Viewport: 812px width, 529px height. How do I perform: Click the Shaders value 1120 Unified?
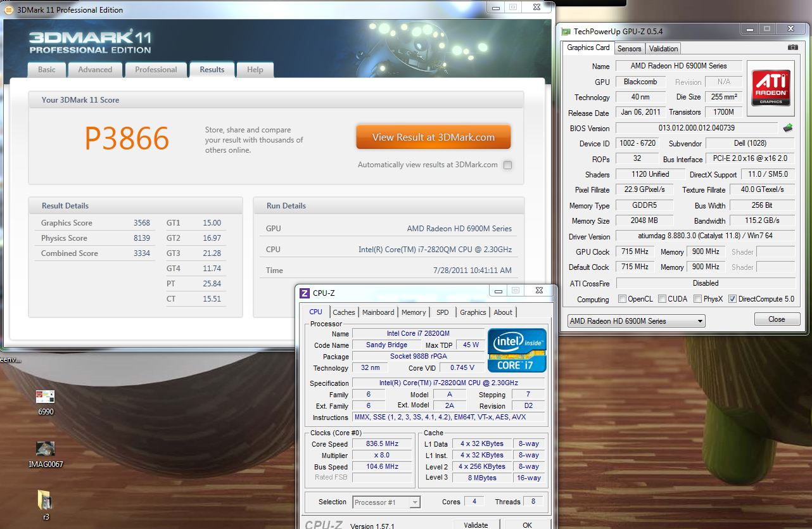click(650, 174)
